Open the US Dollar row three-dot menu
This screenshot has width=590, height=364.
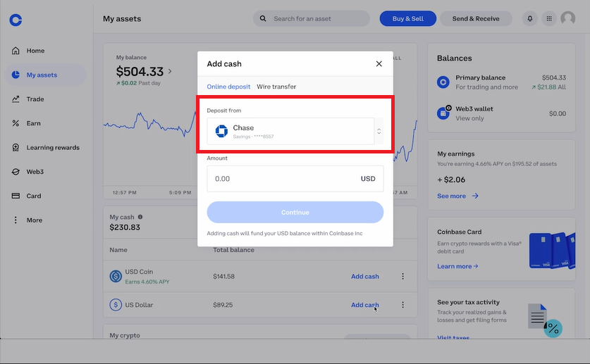tap(402, 305)
